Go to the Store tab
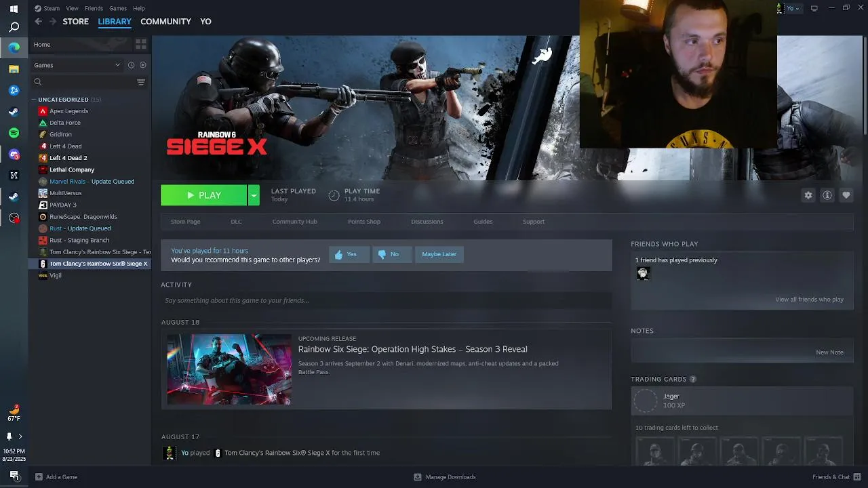This screenshot has width=868, height=488. [x=75, y=22]
